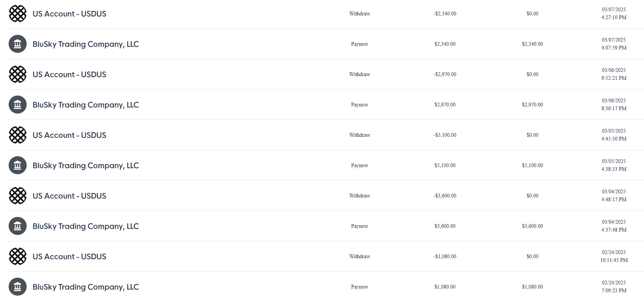This screenshot has width=644, height=299.
Task: Click the bank icon beside the $1,080.00 Paynow
Action: click(18, 287)
